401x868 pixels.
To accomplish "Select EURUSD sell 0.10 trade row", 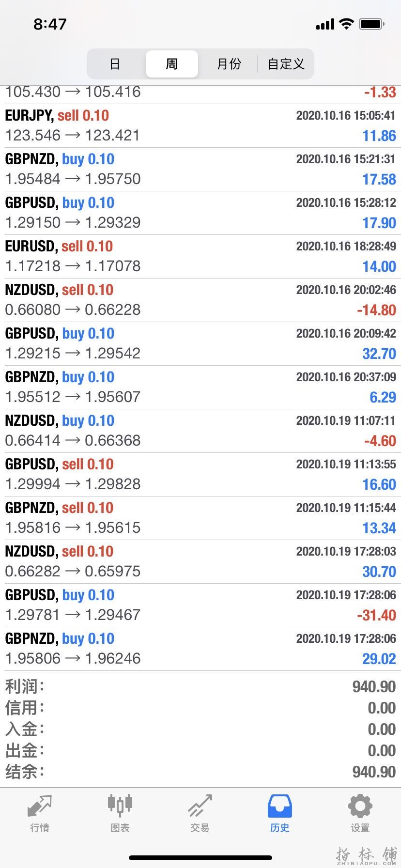I will coord(200,257).
